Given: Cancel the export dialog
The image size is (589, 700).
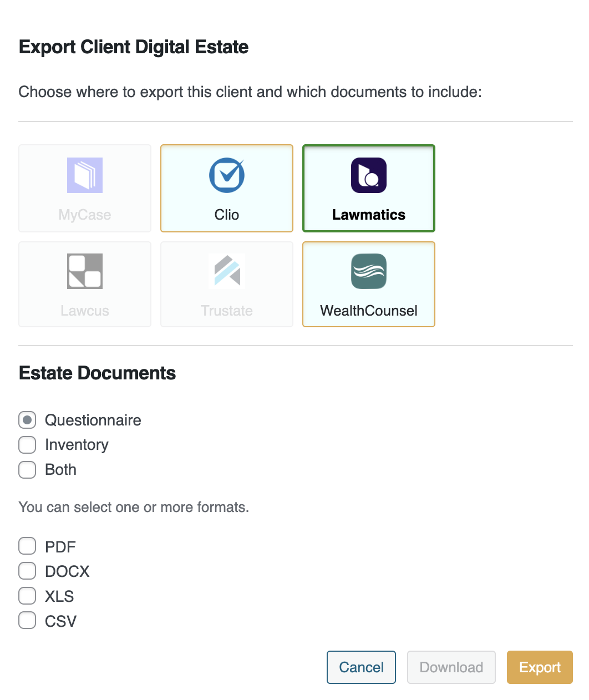Looking at the screenshot, I should [361, 667].
